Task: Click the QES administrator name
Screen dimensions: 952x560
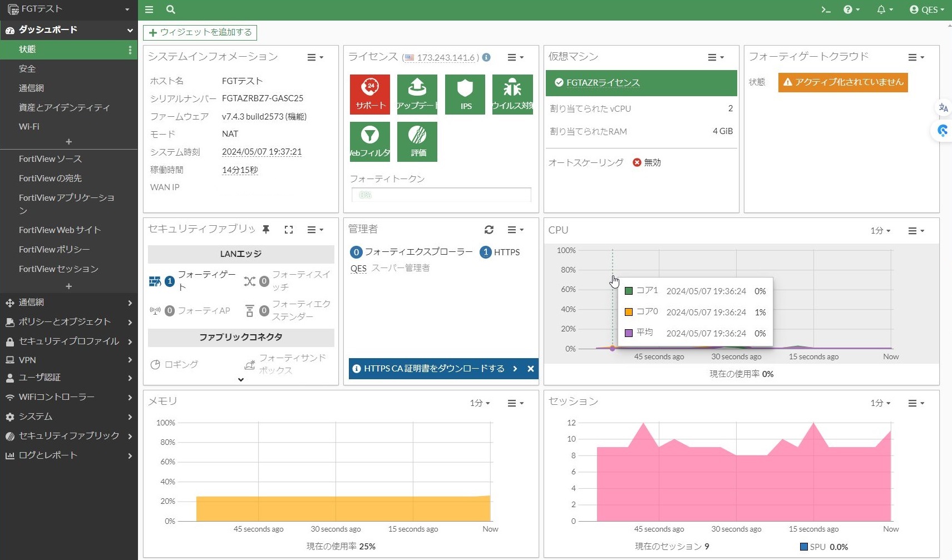Action: (358, 269)
